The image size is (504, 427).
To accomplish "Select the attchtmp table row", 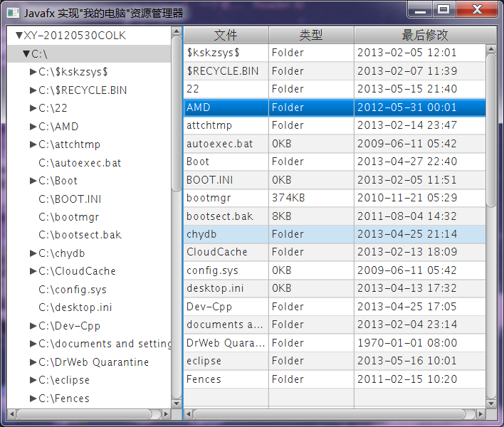I will pyautogui.click(x=335, y=125).
